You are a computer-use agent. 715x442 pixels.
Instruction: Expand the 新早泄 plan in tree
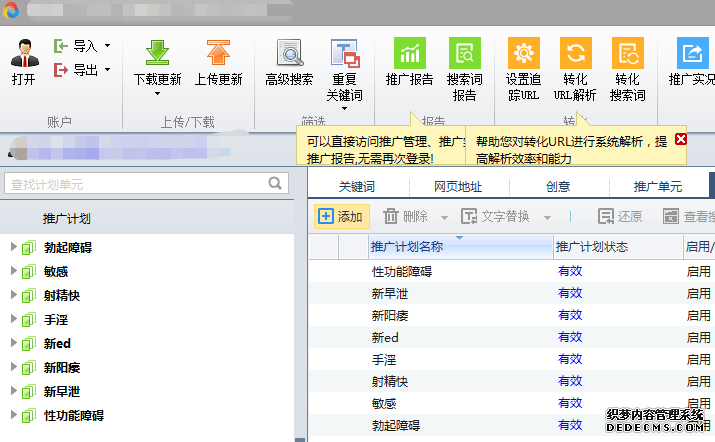[x=13, y=391]
